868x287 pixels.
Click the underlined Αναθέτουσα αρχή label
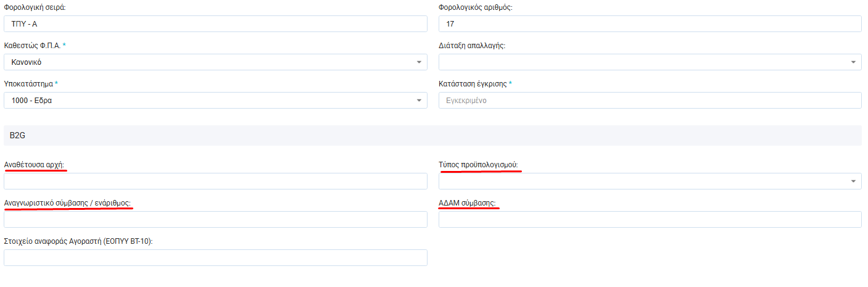coord(35,165)
